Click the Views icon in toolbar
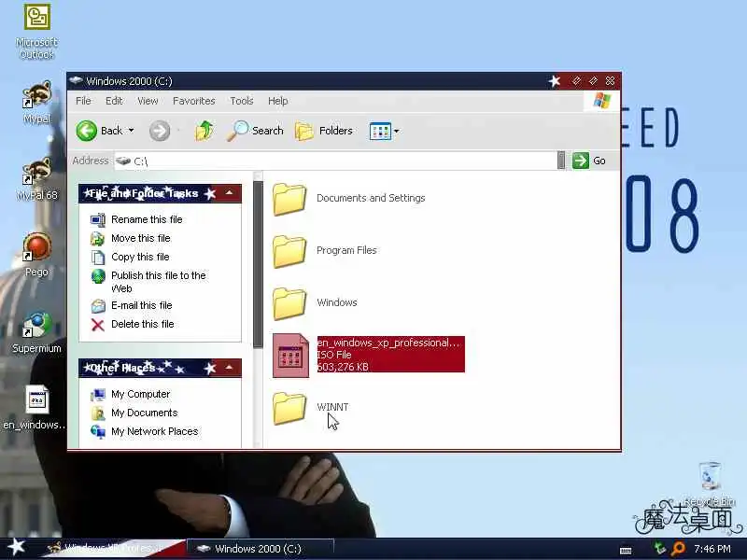This screenshot has width=747, height=560. click(x=380, y=131)
